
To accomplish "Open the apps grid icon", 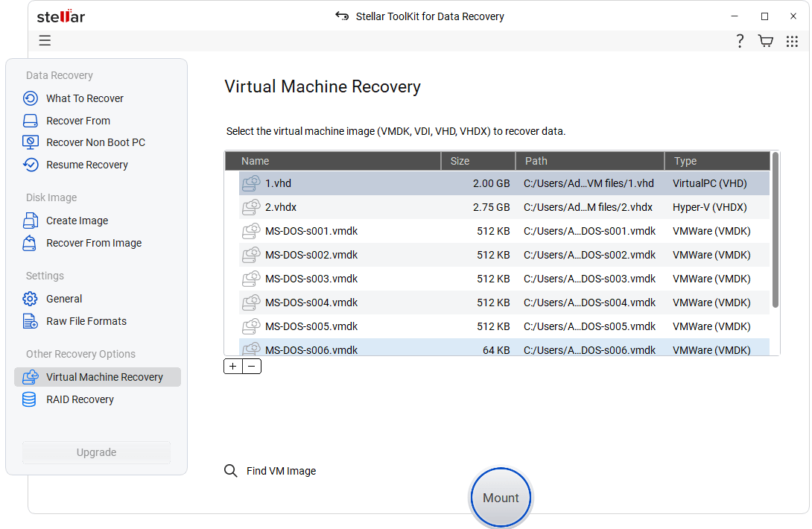I will tap(792, 41).
